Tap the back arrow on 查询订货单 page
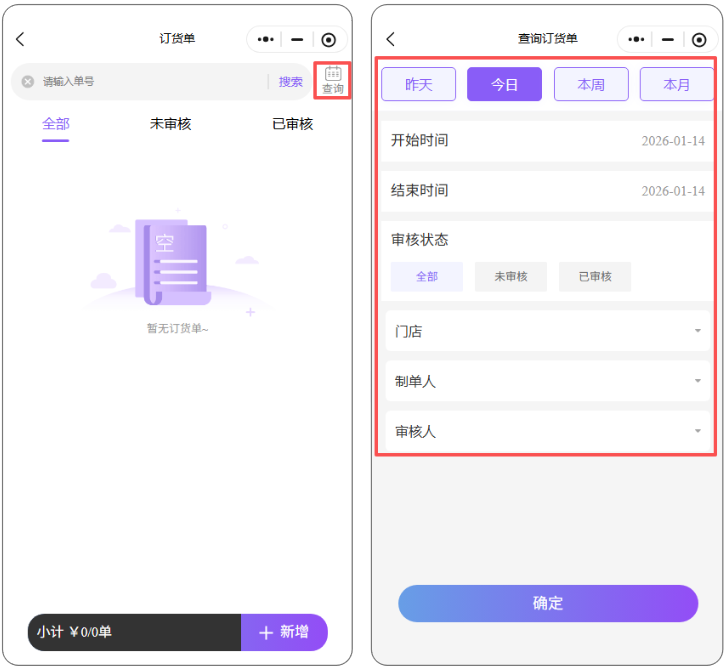The height and width of the screenshot is (668, 727). click(390, 39)
